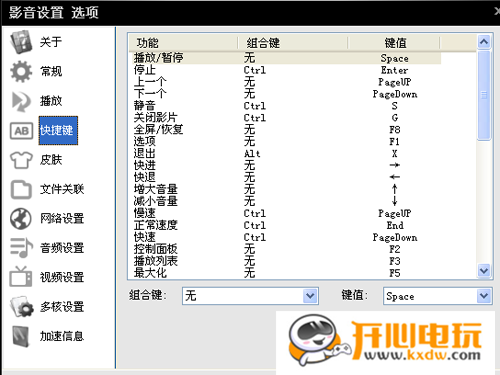The width and height of the screenshot is (500, 375).
Task: Click the globe icon beside 网络设置
Action: pos(21,219)
